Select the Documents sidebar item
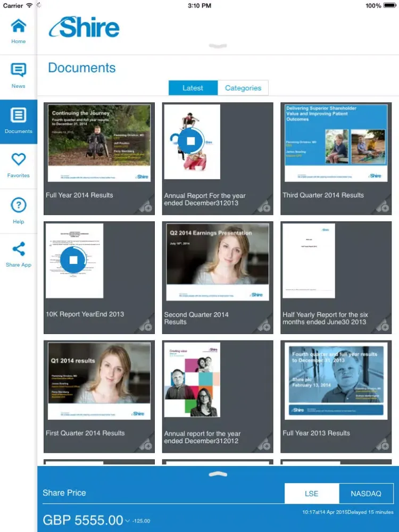The height and width of the screenshot is (532, 399). (x=18, y=121)
